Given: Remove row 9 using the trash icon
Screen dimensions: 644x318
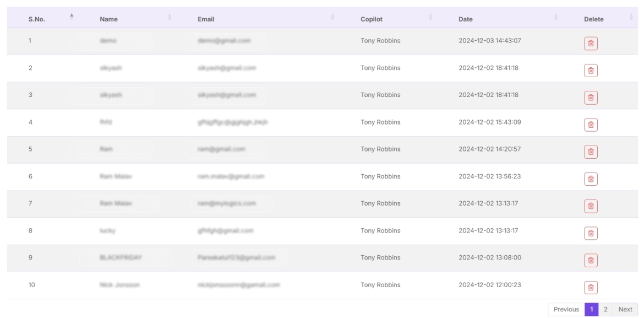Looking at the screenshot, I should (591, 260).
